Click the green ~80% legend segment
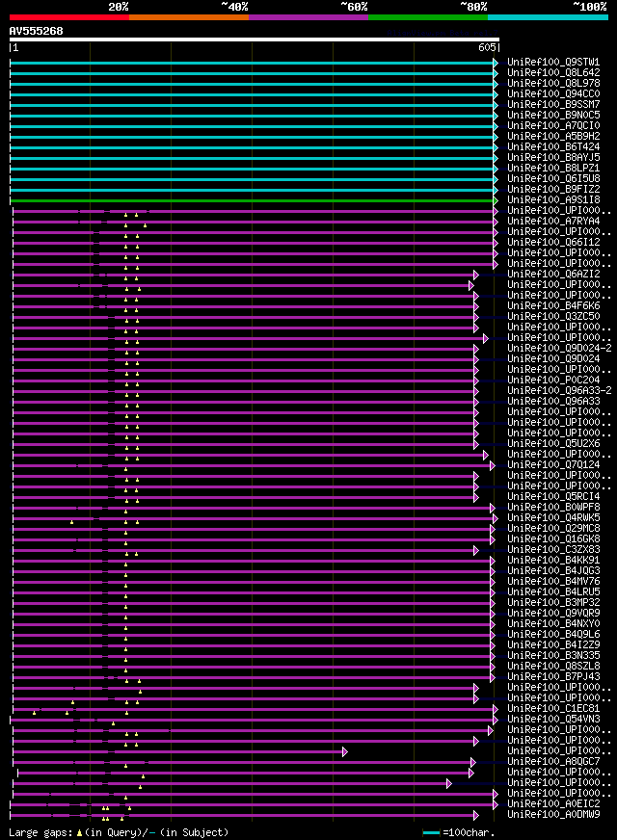 coord(428,17)
